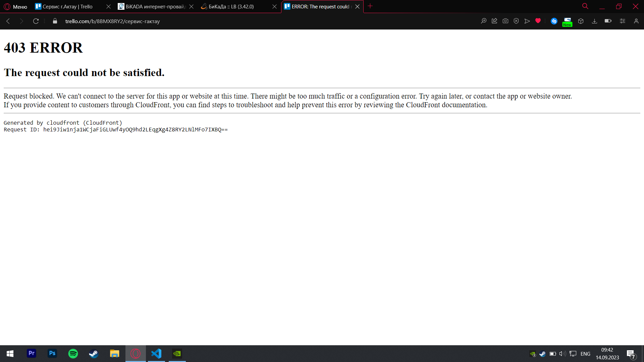Open the downloads icon in toolbar
The height and width of the screenshot is (362, 644).
(x=594, y=21)
